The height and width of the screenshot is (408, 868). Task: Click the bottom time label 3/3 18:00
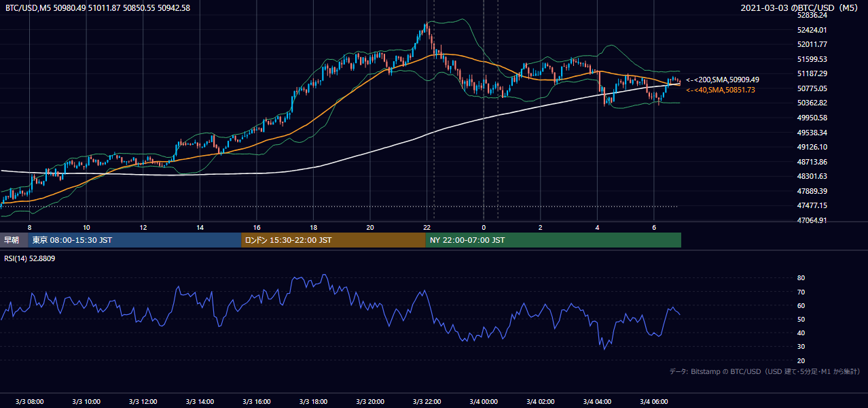click(313, 401)
